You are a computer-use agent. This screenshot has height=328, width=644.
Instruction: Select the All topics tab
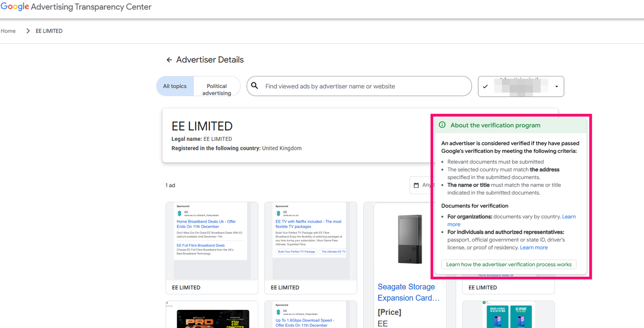tap(175, 86)
